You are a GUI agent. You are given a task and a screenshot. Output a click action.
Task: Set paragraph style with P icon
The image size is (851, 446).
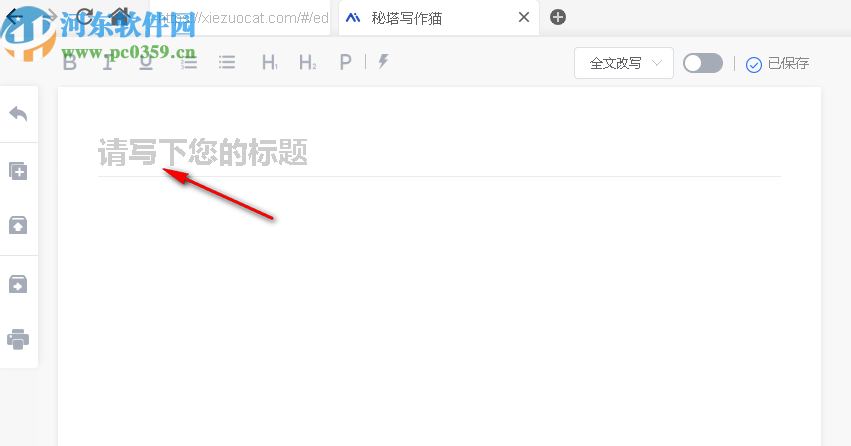[345, 62]
